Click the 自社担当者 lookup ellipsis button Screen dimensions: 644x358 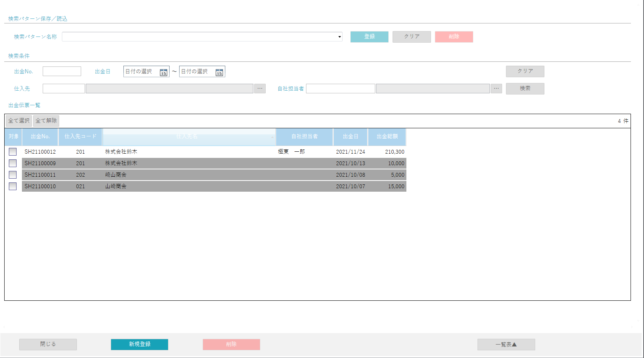tap(496, 89)
